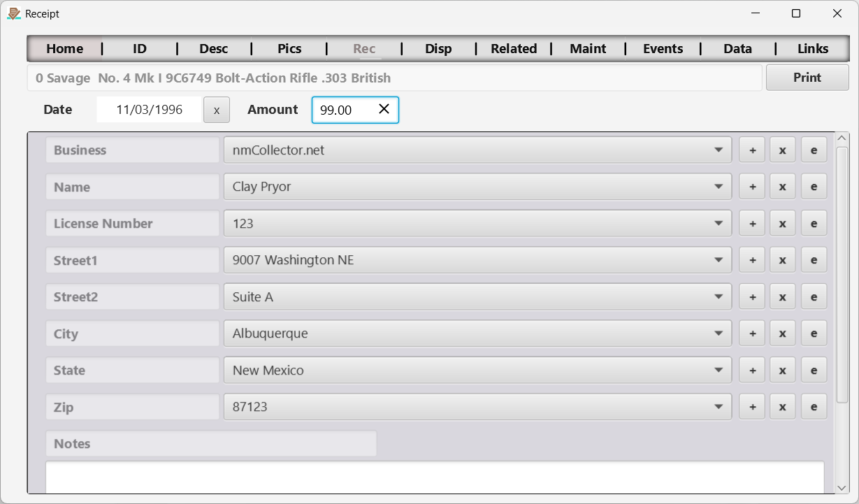Viewport: 859px width, 504px height.
Task: Clear the Amount field with its X icon
Action: click(384, 109)
